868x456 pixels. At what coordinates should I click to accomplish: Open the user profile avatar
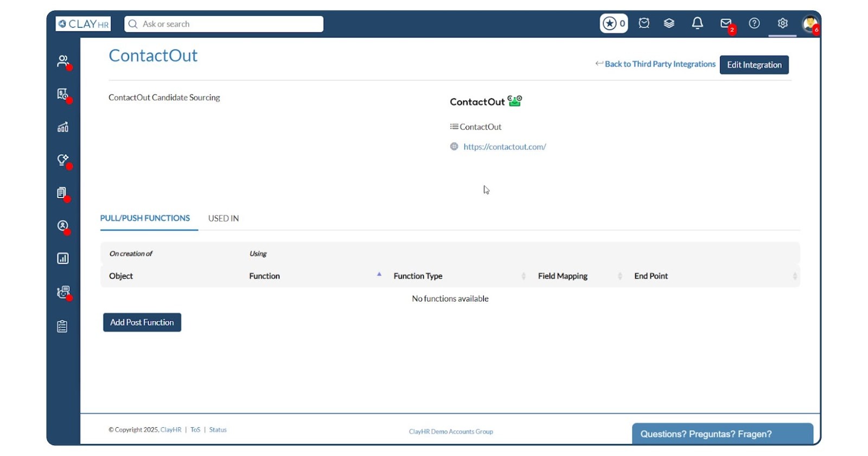click(810, 24)
